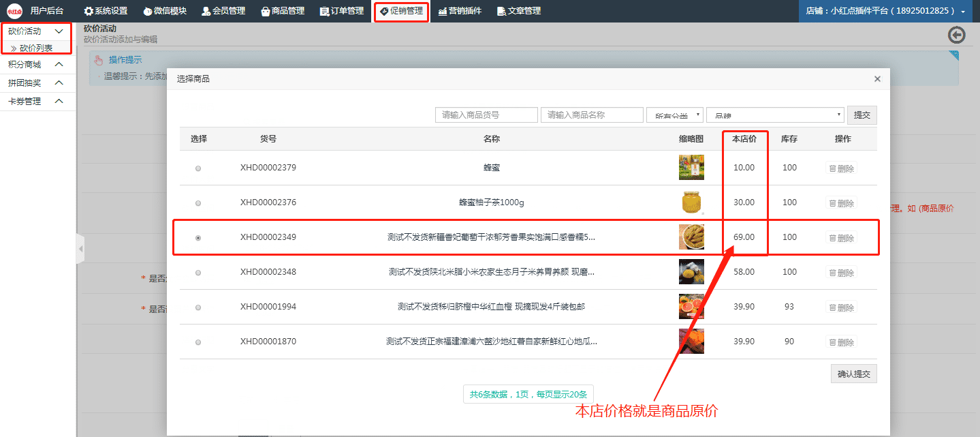
Task: Select radio button for XHD00002348 product
Action: (x=198, y=273)
